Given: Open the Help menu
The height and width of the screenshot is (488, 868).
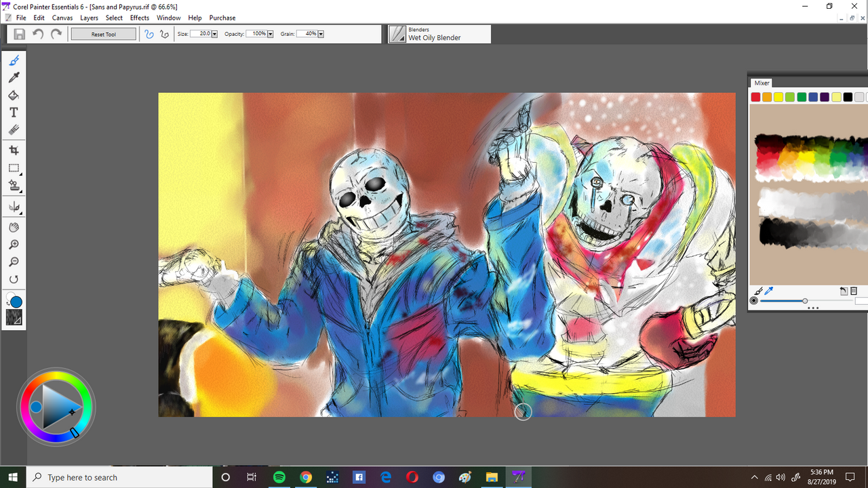Looking at the screenshot, I should (x=195, y=18).
